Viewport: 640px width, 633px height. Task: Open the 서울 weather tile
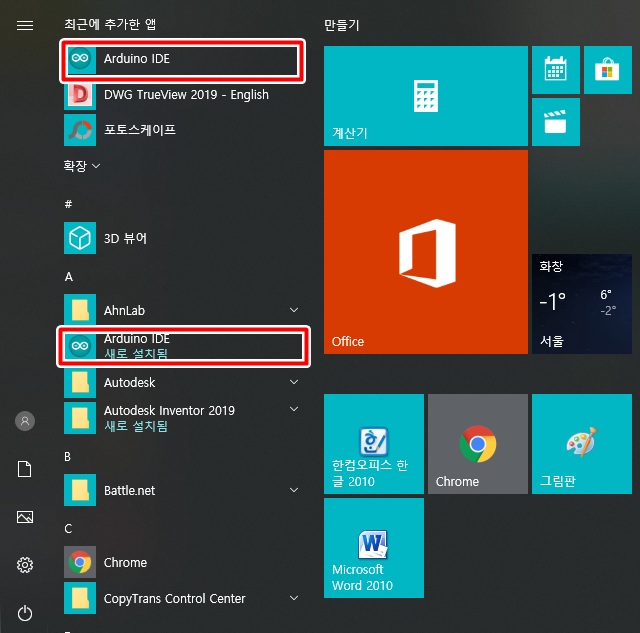point(582,304)
